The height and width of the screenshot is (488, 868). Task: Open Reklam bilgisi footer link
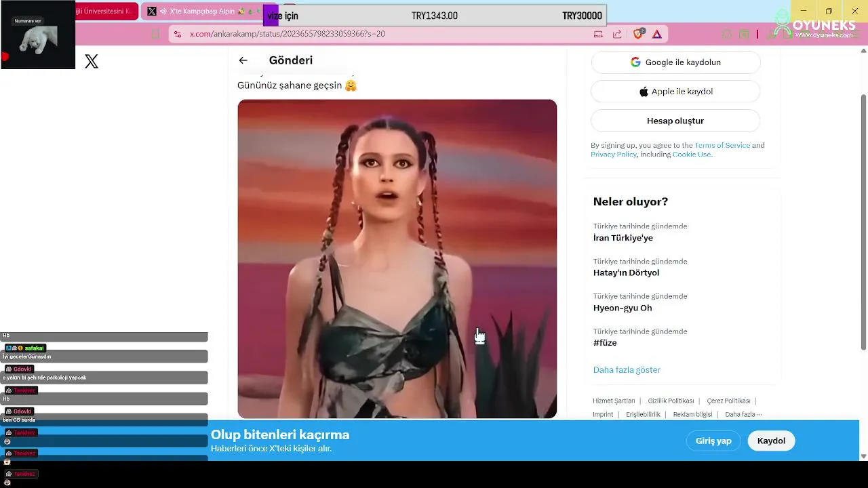click(692, 415)
